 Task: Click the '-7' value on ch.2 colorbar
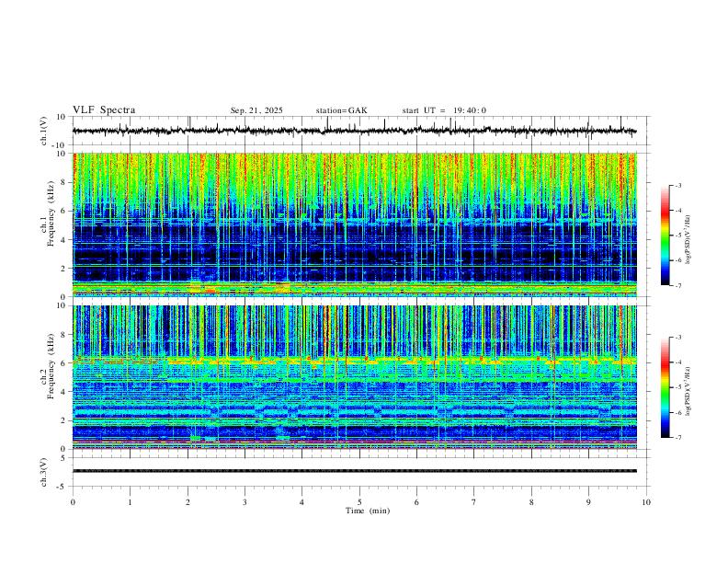(678, 438)
